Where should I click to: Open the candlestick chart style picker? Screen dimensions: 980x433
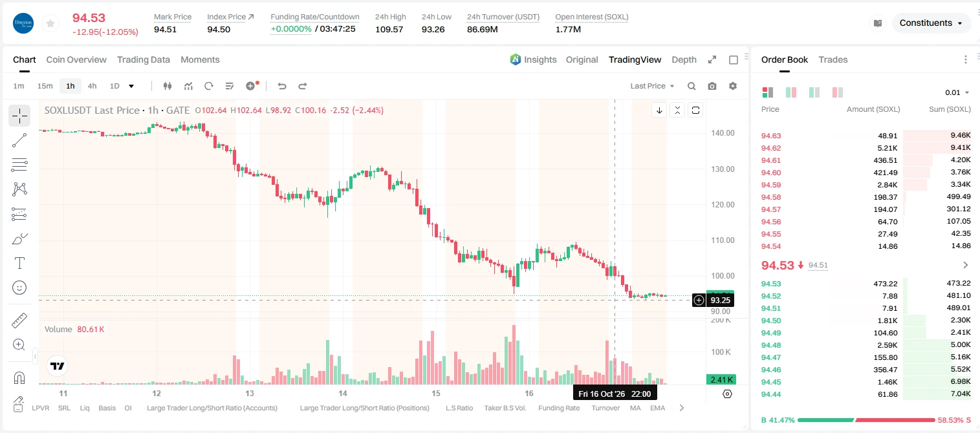click(x=168, y=86)
